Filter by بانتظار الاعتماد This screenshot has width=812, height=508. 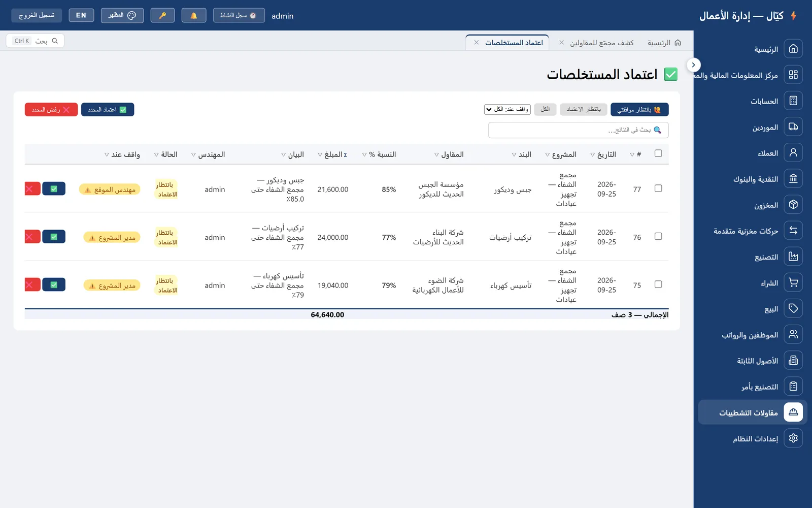pos(584,109)
